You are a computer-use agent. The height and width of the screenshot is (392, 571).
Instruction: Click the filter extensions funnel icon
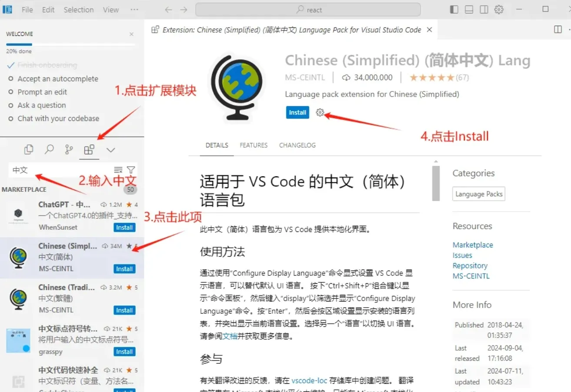point(131,170)
